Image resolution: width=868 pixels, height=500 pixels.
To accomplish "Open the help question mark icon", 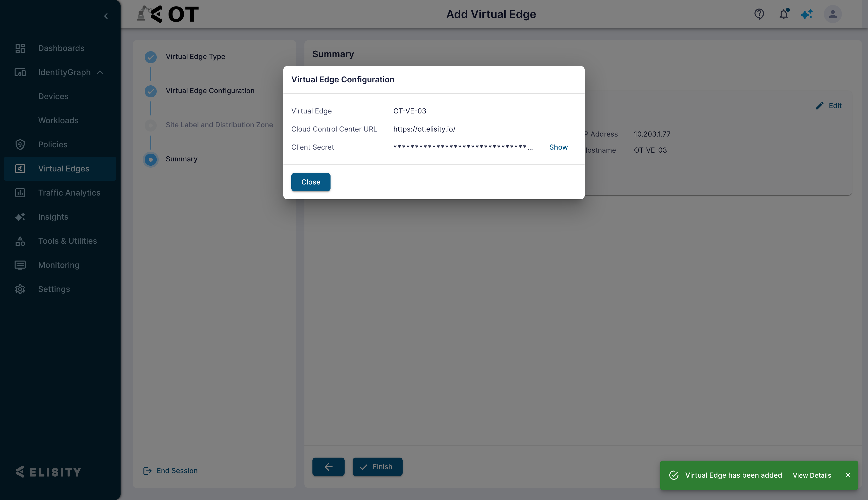I will tap(759, 14).
